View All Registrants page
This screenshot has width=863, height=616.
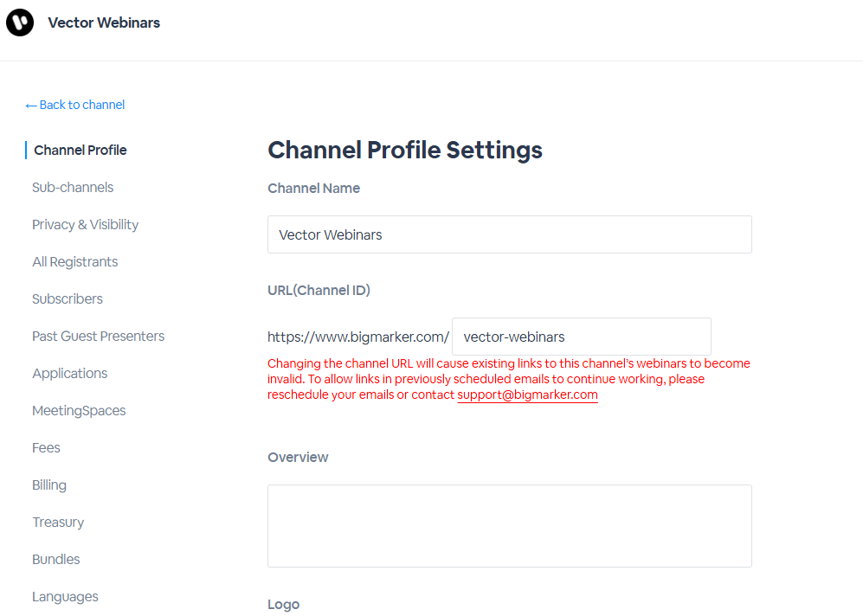pyautogui.click(x=74, y=262)
